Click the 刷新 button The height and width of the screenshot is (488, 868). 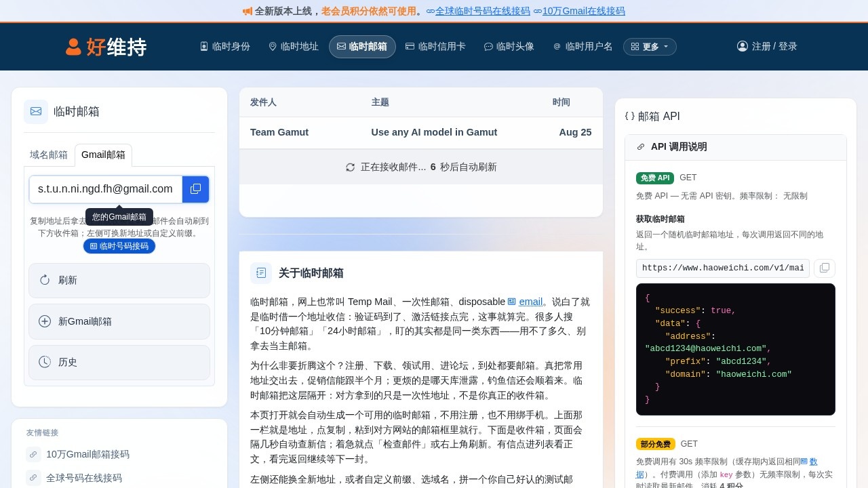pos(119,280)
